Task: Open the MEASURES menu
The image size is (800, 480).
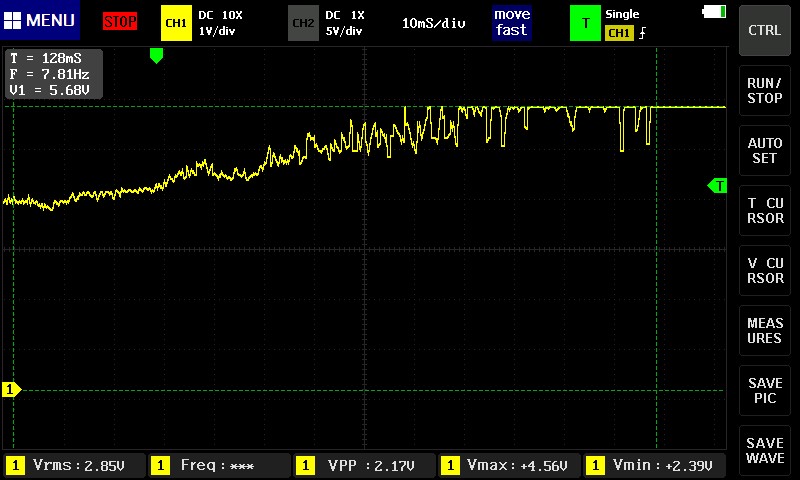Action: click(764, 331)
